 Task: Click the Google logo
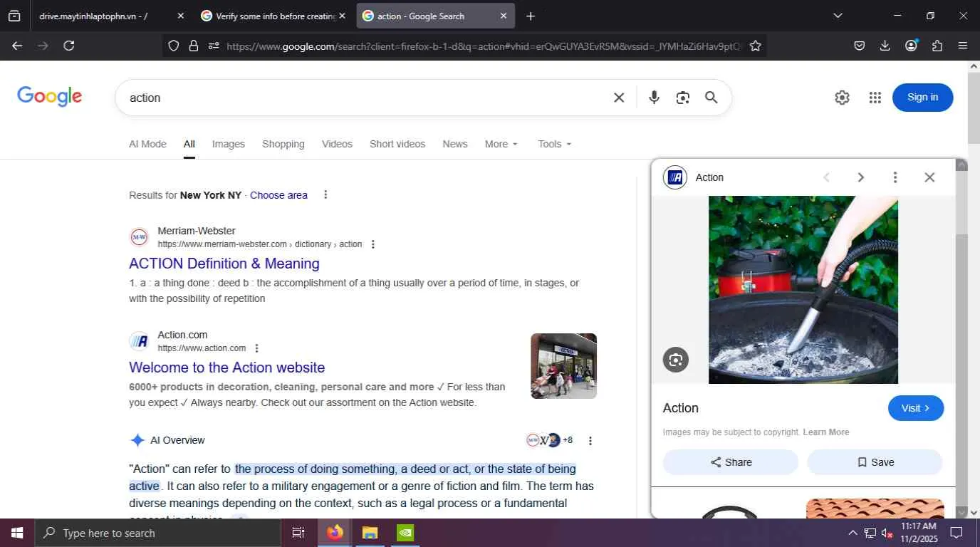tap(49, 97)
